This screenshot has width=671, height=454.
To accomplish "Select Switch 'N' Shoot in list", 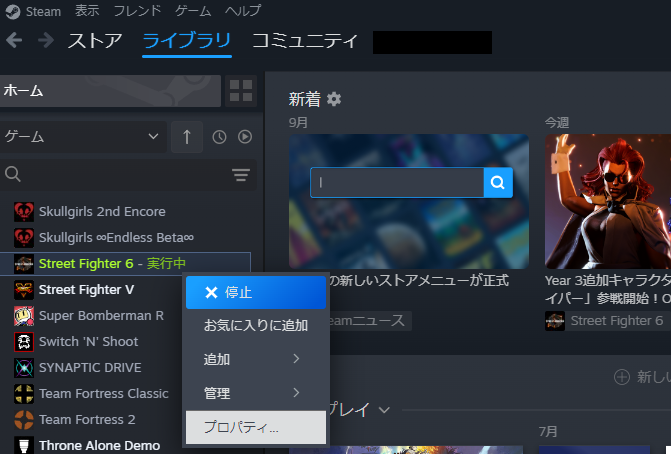I will (89, 342).
